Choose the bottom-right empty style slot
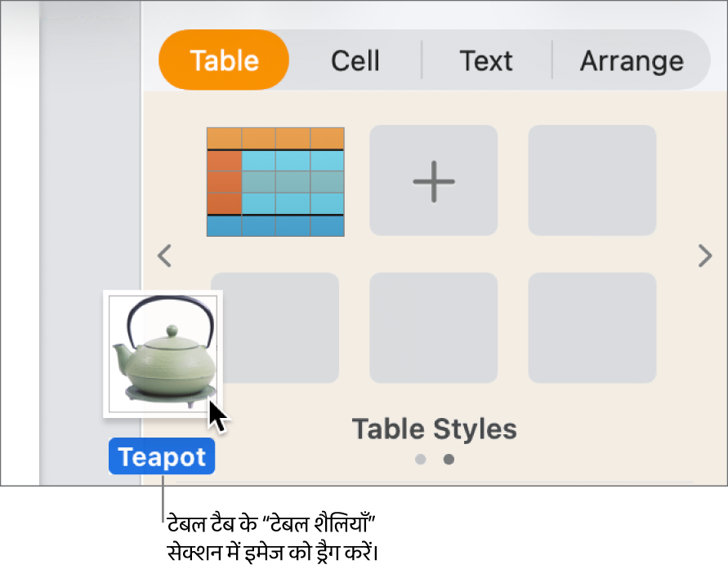This screenshot has height=569, width=728. pos(592,328)
